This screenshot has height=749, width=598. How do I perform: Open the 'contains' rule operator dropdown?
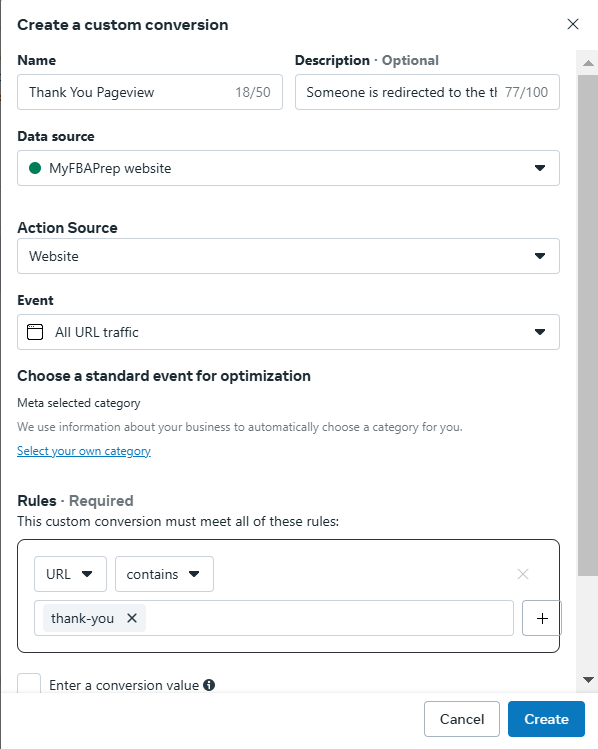[164, 574]
